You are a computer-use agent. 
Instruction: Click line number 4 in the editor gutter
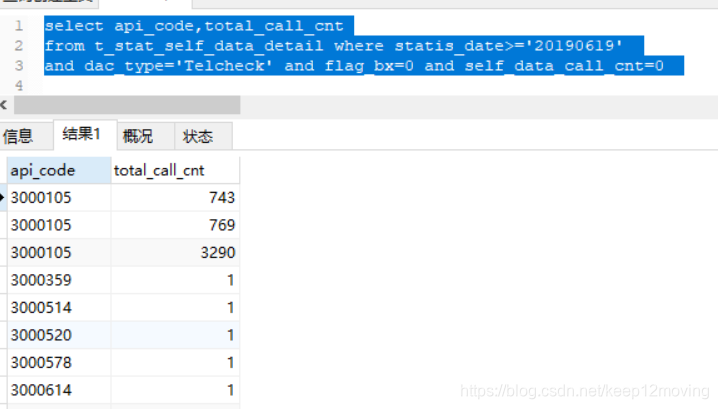tap(19, 86)
